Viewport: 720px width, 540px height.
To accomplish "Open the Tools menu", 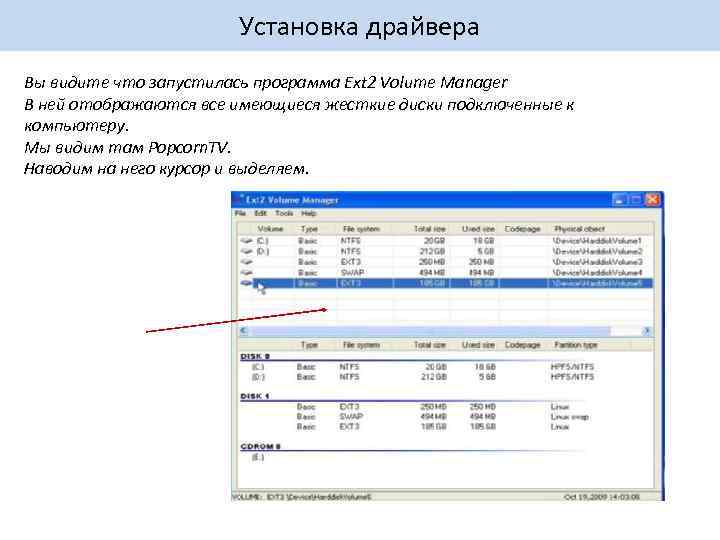I will [x=284, y=214].
